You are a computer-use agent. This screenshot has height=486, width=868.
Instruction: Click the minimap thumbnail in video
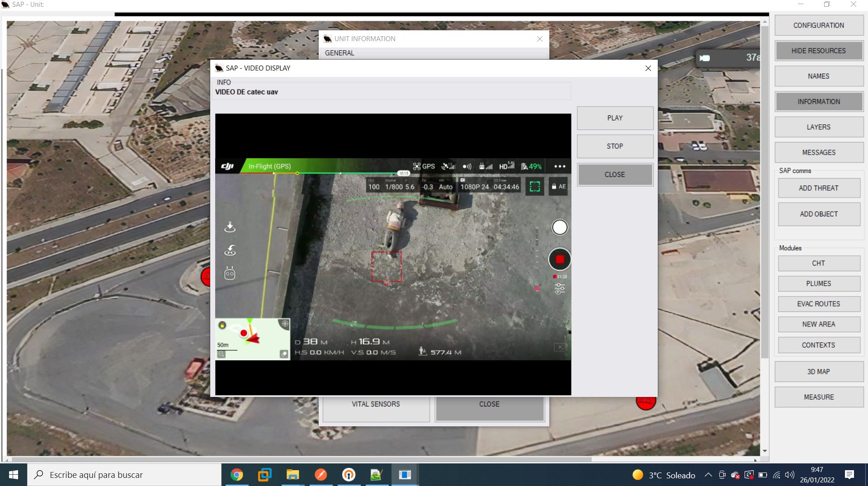252,339
